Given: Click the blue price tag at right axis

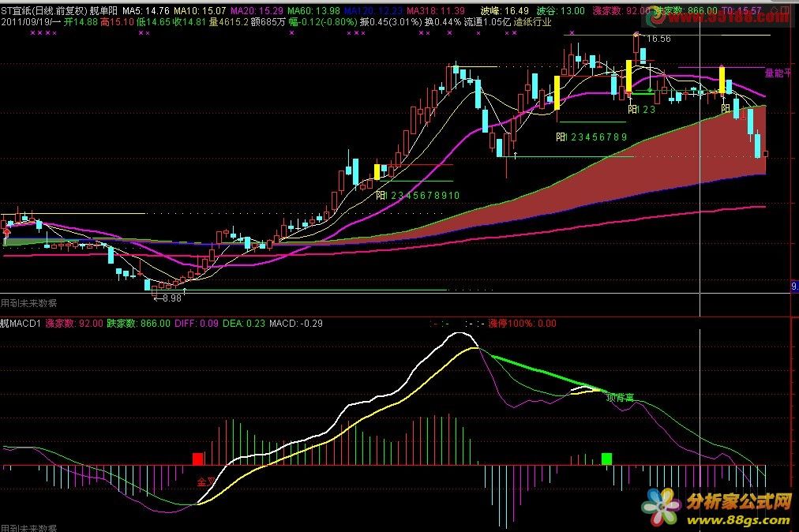Looking at the screenshot, I should pyautogui.click(x=795, y=287).
